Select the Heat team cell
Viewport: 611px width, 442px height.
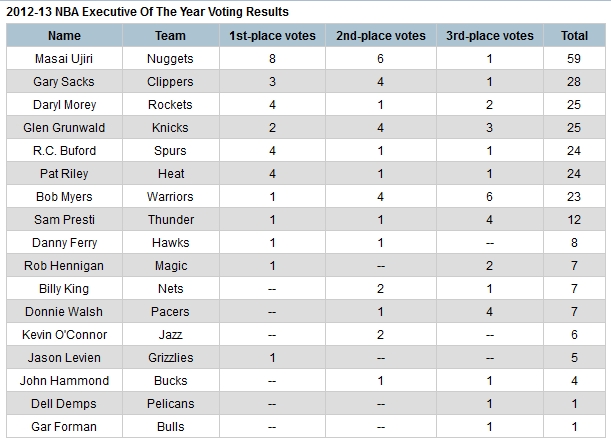click(170, 174)
